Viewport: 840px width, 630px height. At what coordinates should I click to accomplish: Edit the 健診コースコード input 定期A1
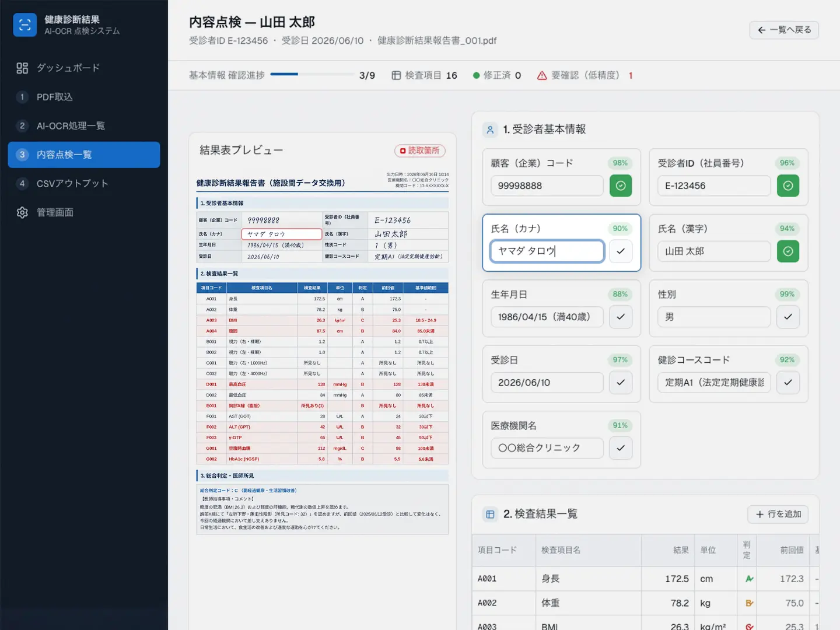pos(714,383)
